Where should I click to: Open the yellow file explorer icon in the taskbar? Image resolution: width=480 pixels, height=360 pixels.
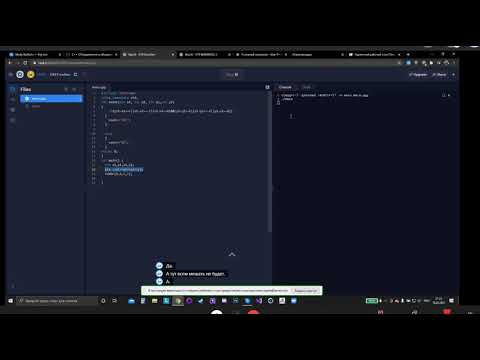(x=154, y=301)
